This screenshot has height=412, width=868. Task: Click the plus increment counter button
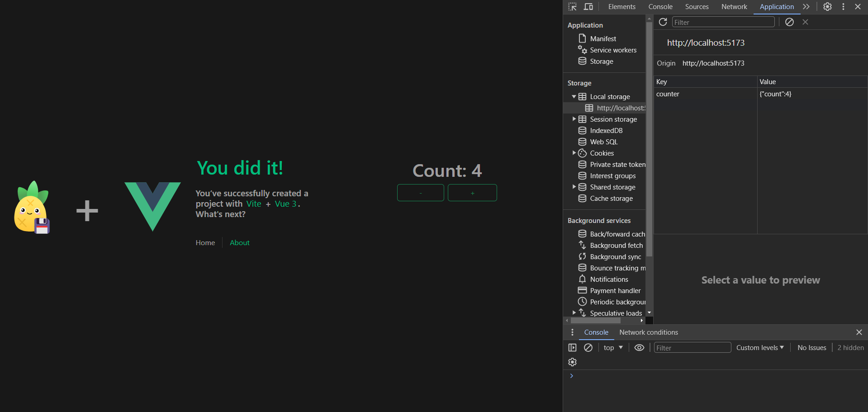point(472,193)
